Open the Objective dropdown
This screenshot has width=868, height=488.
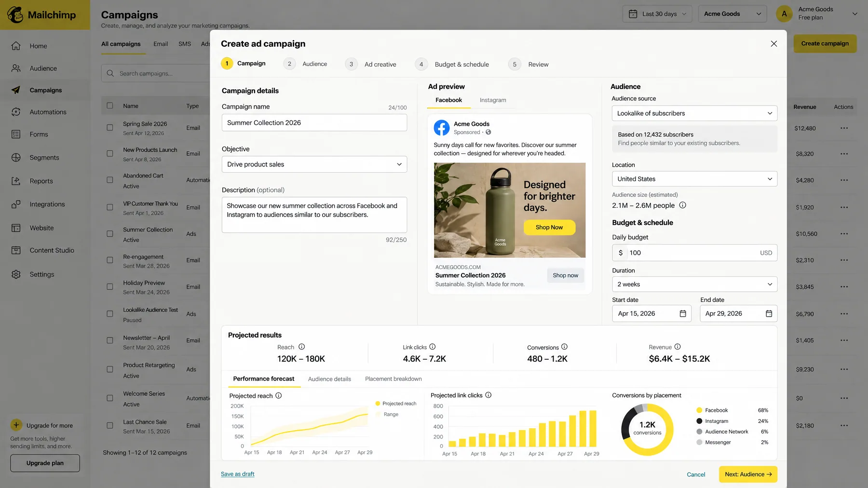click(x=314, y=164)
